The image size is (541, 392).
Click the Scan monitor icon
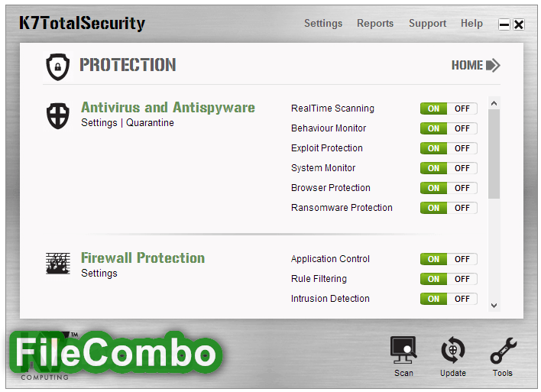[403, 350]
